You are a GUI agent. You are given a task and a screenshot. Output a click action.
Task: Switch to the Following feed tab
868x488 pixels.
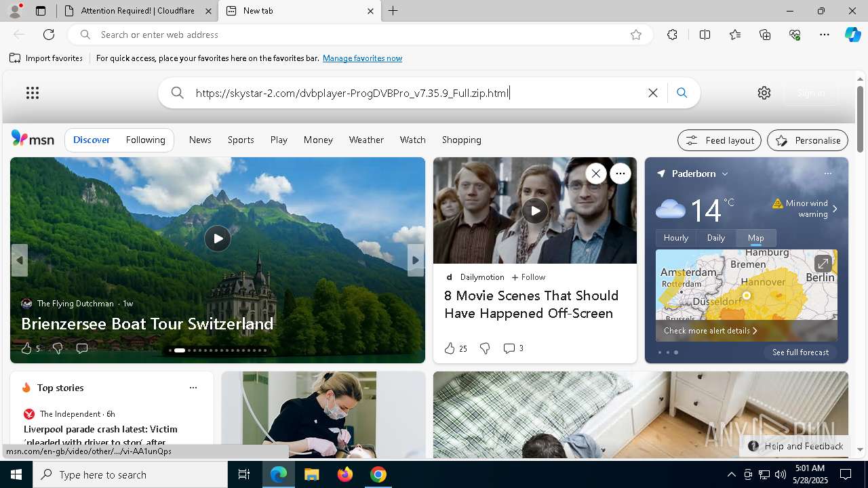point(146,140)
